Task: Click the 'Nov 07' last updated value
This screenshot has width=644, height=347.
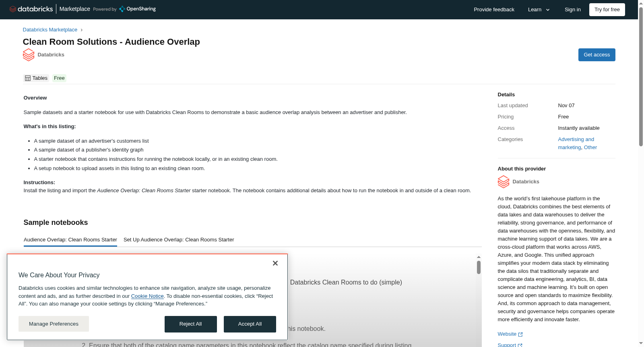Action: [566, 106]
